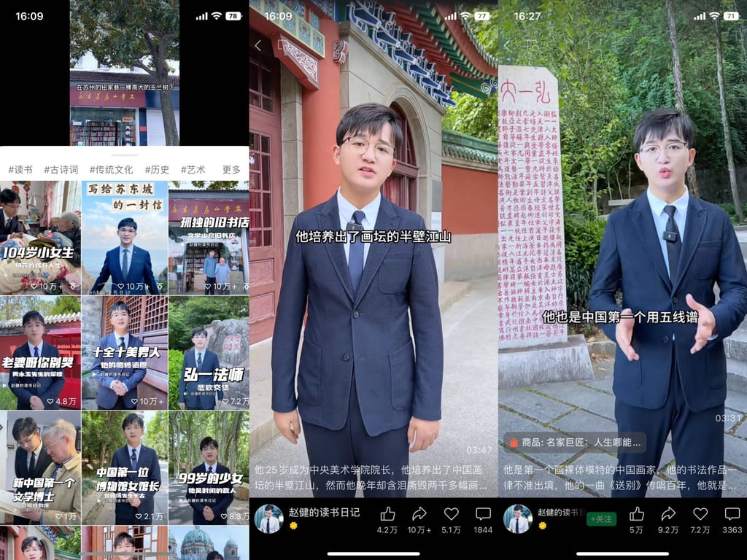Select the #艺术 hashtag tab
This screenshot has width=747, height=560.
point(193,169)
